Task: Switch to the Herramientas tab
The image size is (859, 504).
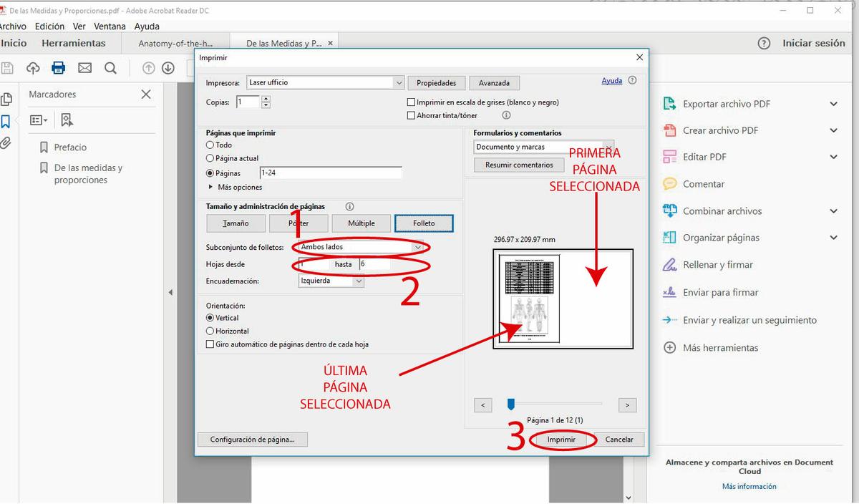Action: (x=73, y=43)
